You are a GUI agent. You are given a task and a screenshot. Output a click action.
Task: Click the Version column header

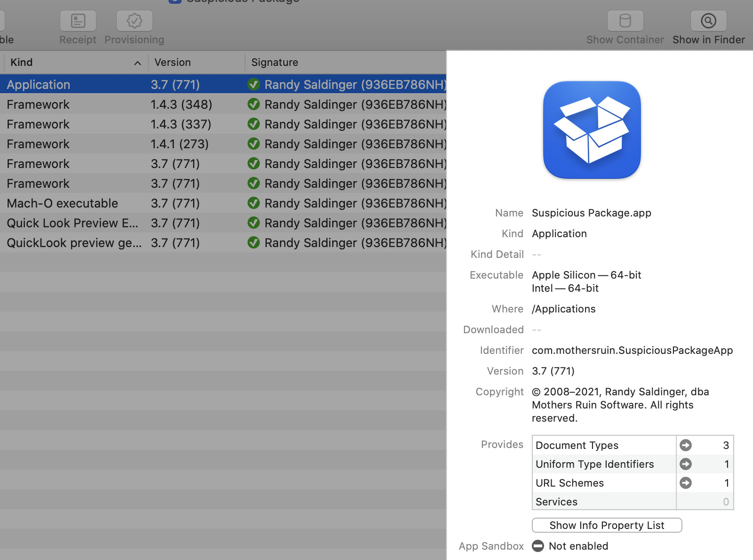pyautogui.click(x=197, y=62)
